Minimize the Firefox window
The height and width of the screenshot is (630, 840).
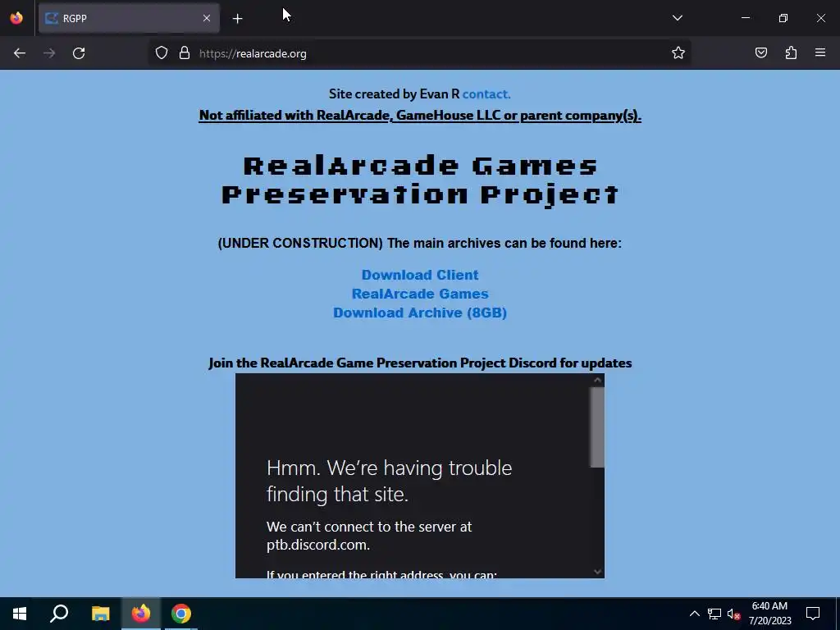tap(745, 18)
